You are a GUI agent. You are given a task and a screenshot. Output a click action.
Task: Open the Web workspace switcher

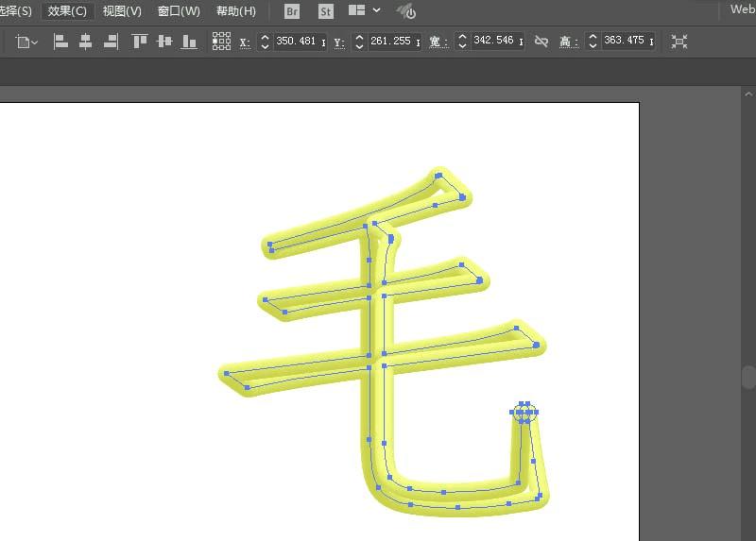pyautogui.click(x=743, y=9)
